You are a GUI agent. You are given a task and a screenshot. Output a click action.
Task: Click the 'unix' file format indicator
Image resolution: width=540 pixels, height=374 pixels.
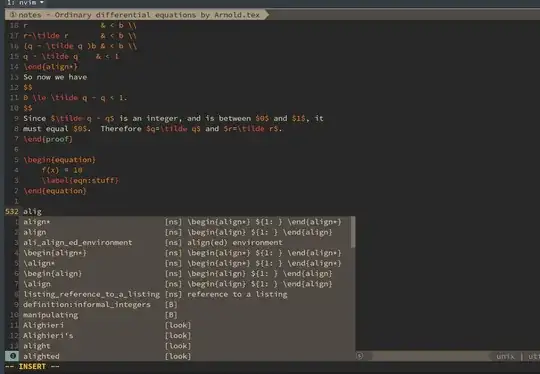(505, 356)
